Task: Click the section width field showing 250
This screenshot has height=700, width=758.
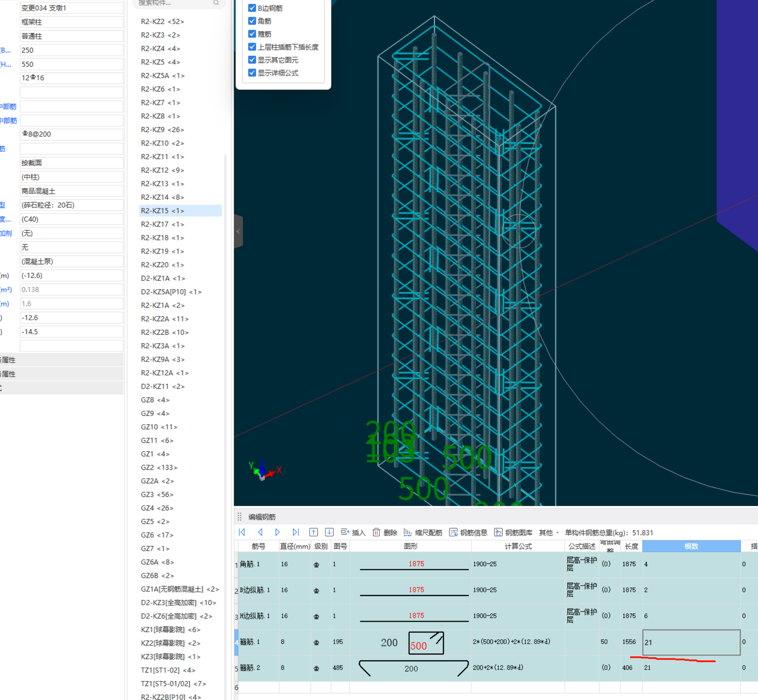Action: [72, 50]
